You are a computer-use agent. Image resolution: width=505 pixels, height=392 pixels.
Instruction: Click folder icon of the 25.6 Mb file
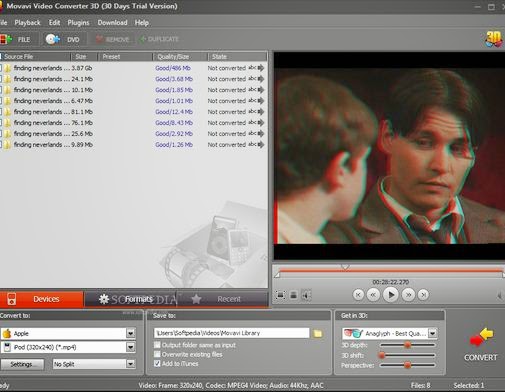point(7,134)
